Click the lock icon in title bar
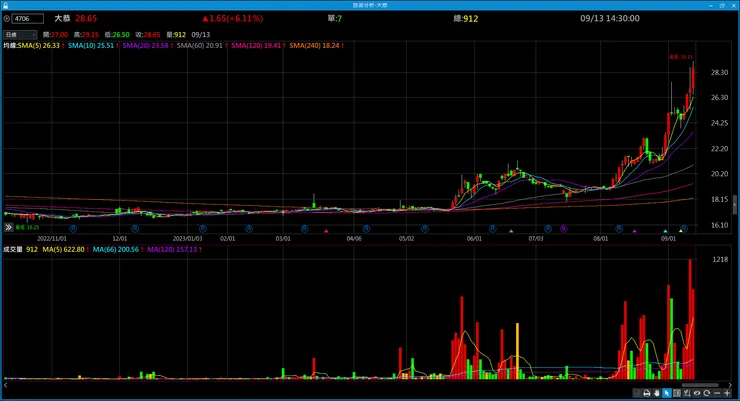This screenshot has width=740, height=401. point(6,5)
